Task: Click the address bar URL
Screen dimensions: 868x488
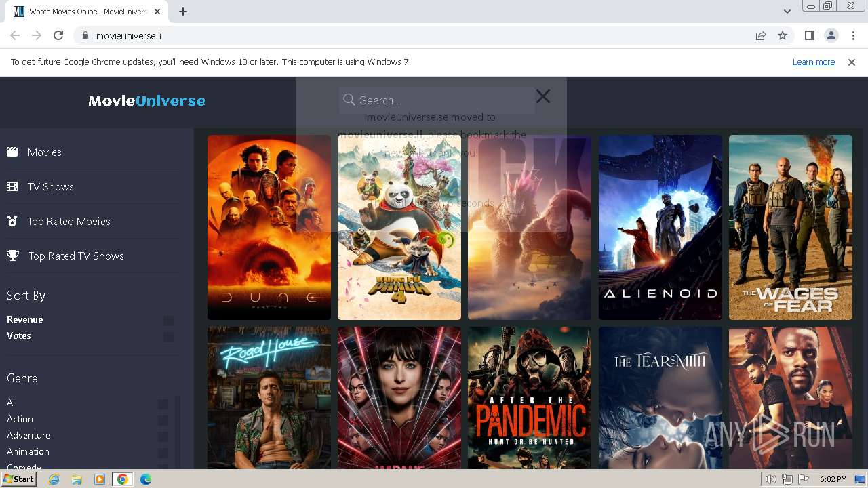Action: [128, 35]
